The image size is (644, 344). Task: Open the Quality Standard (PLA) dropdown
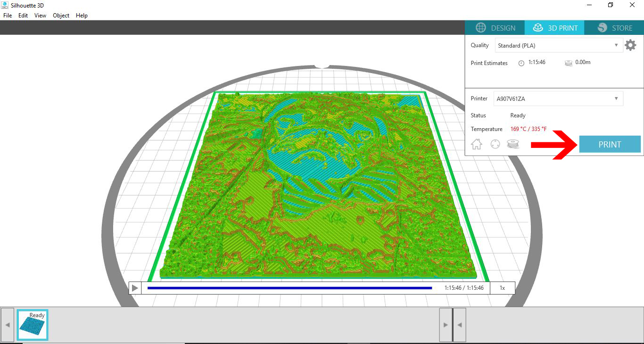(559, 45)
